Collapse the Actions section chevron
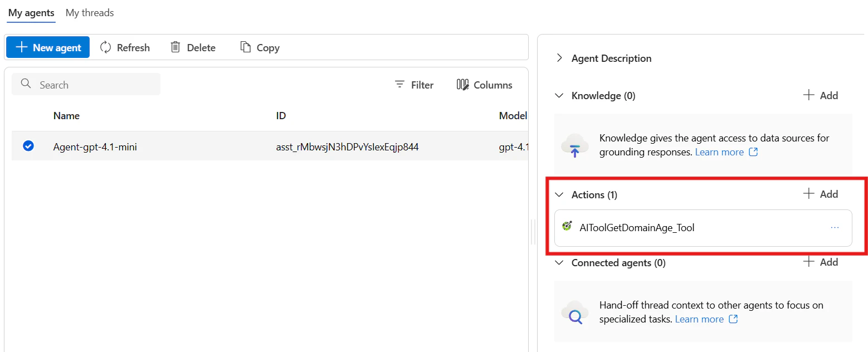868x352 pixels. [x=559, y=194]
